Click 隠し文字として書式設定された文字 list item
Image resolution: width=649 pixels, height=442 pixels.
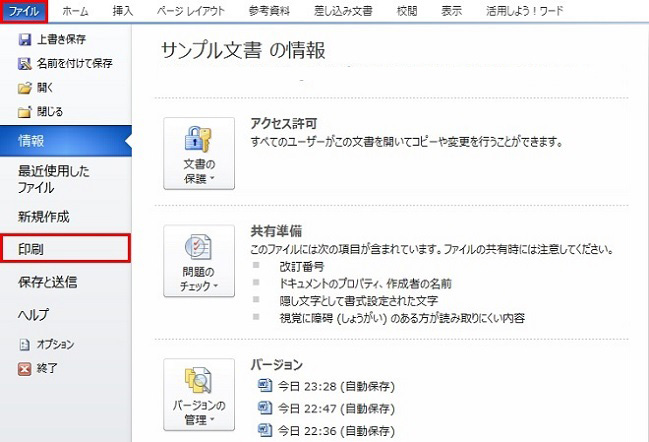tap(359, 300)
